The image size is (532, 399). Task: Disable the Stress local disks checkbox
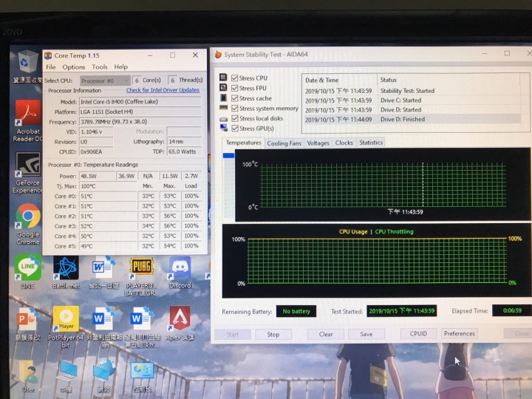(x=234, y=118)
